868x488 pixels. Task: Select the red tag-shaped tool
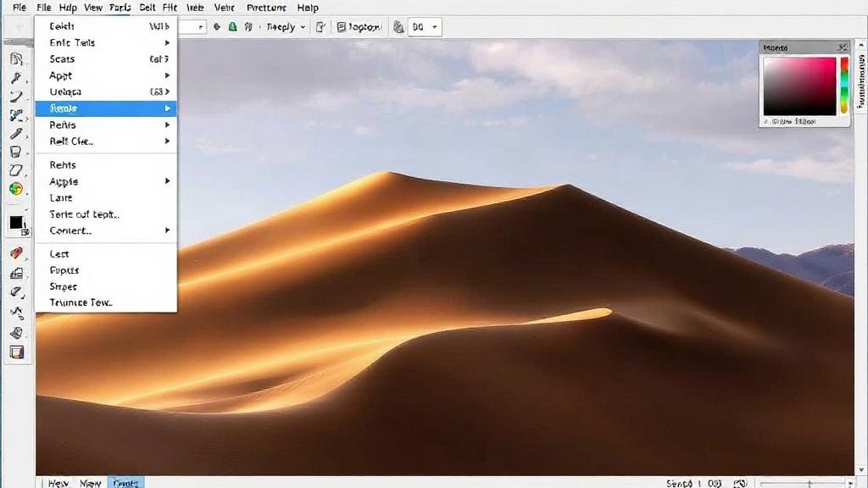(x=16, y=253)
